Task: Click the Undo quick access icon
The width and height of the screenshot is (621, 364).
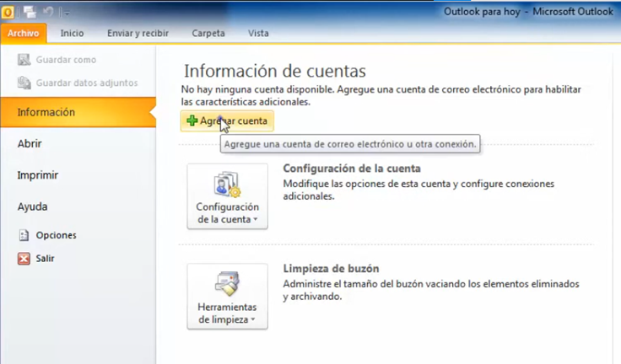Action: point(48,13)
